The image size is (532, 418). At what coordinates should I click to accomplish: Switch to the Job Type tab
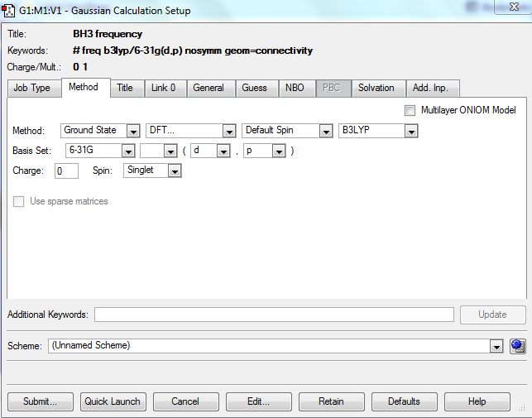[x=32, y=88]
